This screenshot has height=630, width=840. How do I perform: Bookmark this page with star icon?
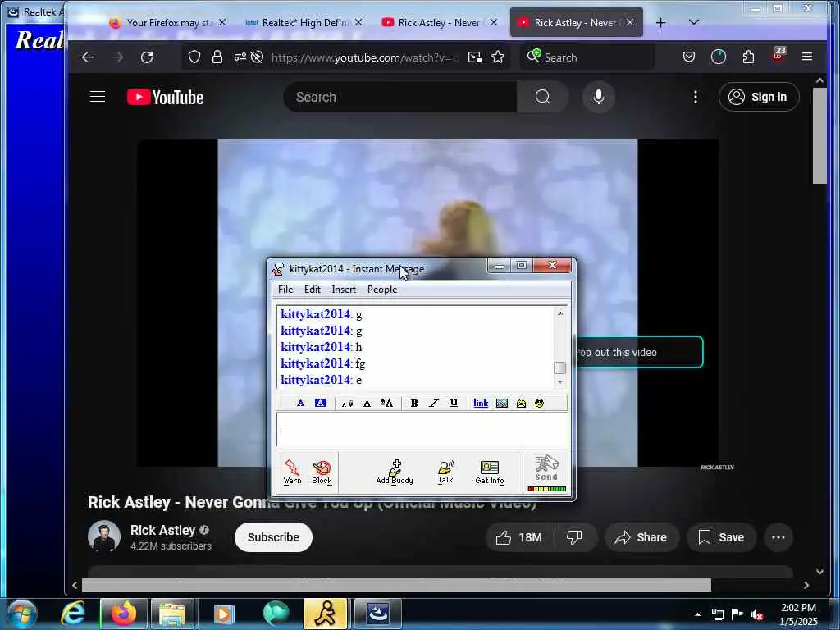(498, 57)
